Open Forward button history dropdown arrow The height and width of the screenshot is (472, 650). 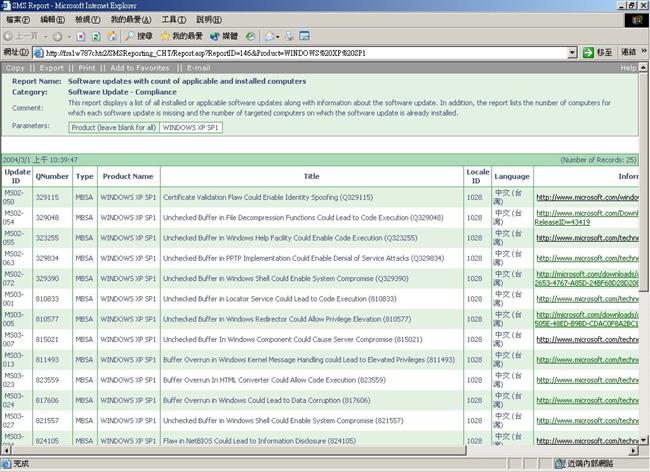(69, 37)
